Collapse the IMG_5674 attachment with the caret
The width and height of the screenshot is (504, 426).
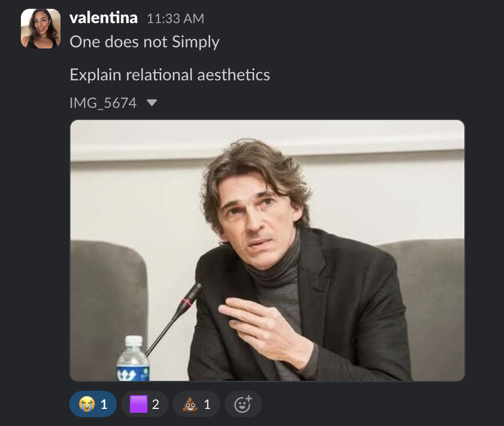coord(152,102)
